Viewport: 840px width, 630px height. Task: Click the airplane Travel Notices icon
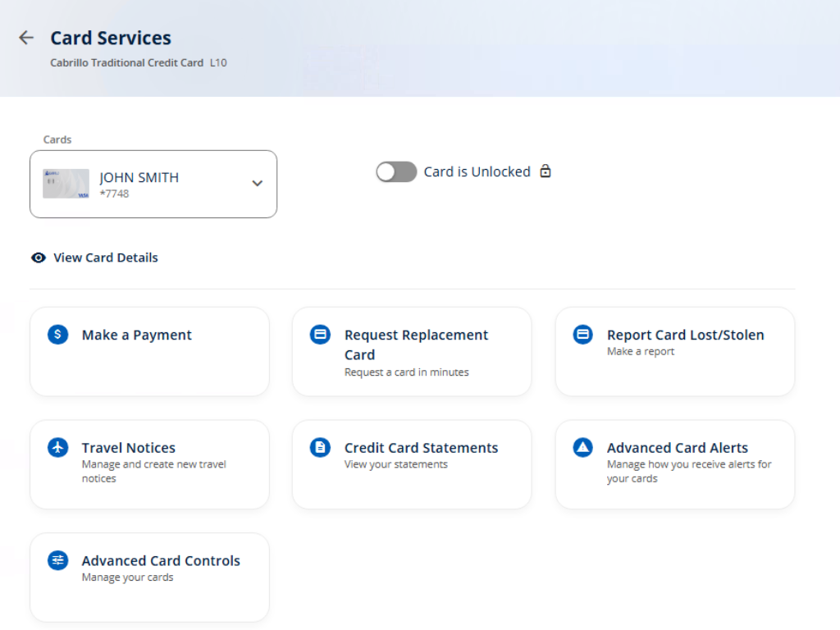[x=57, y=447]
